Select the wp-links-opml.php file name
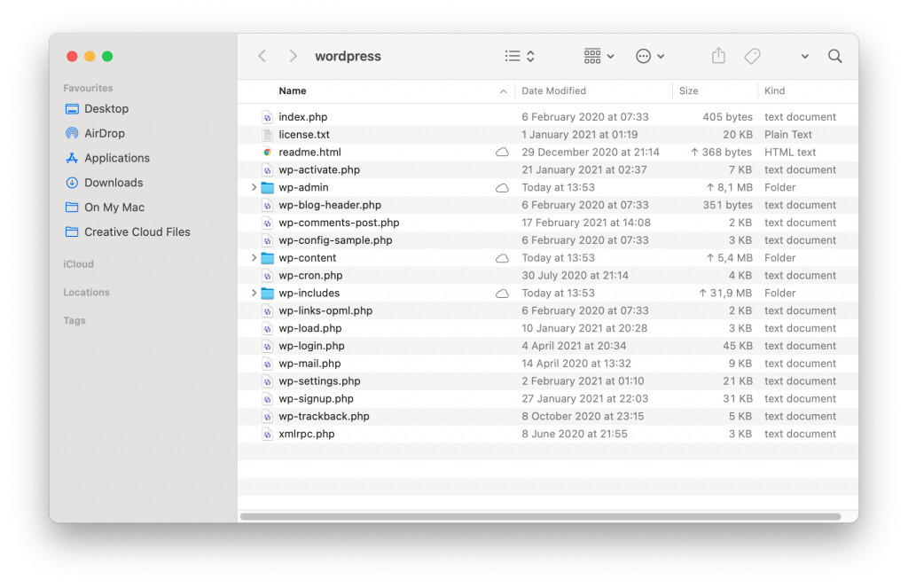 coord(325,311)
